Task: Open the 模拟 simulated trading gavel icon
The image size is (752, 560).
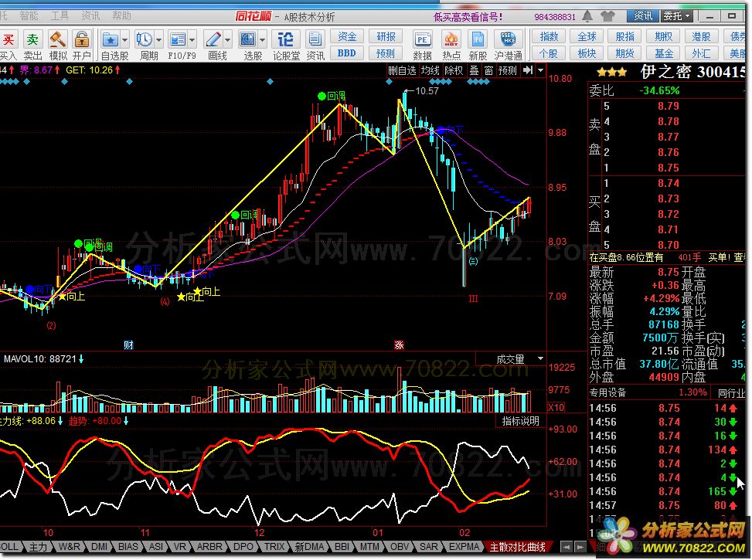Action: (57, 39)
